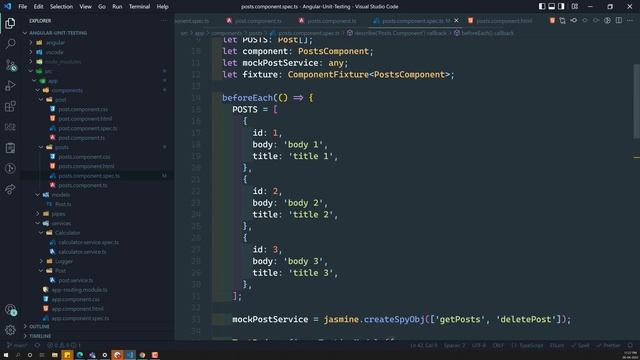
Task: Open app-routing.module.ts file
Action: point(80,290)
